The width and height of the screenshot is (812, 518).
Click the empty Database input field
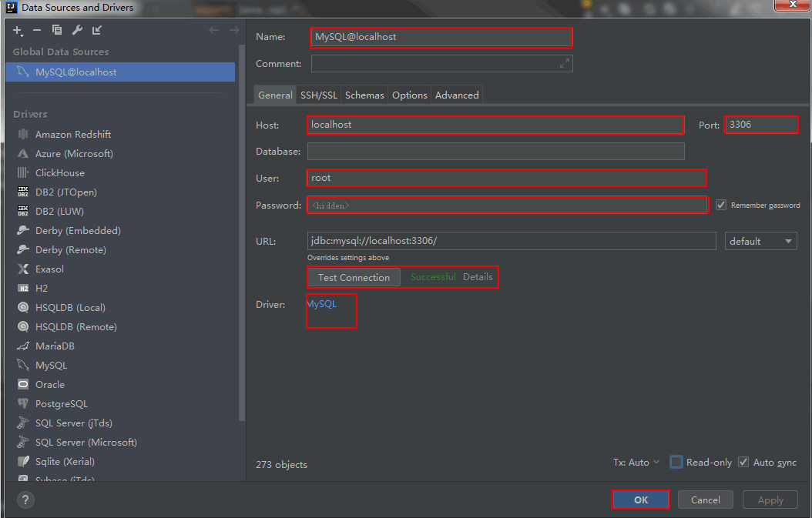coord(495,151)
